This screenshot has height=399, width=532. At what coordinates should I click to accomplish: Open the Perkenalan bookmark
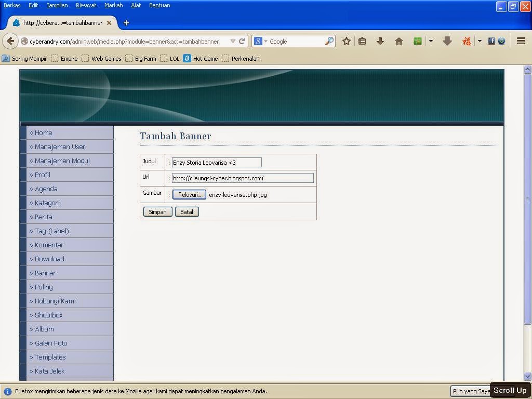241,58
